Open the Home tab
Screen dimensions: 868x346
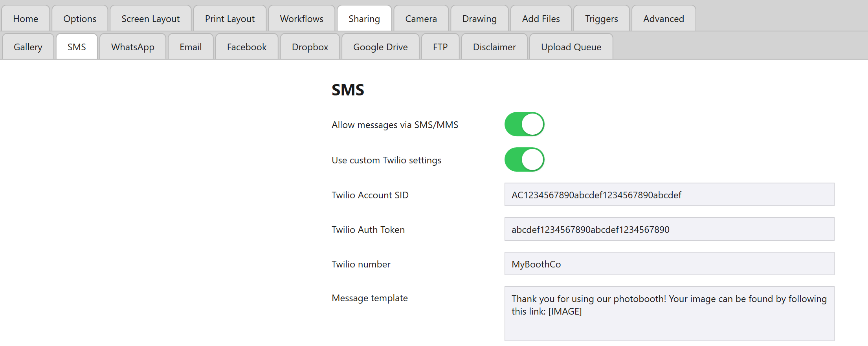26,18
